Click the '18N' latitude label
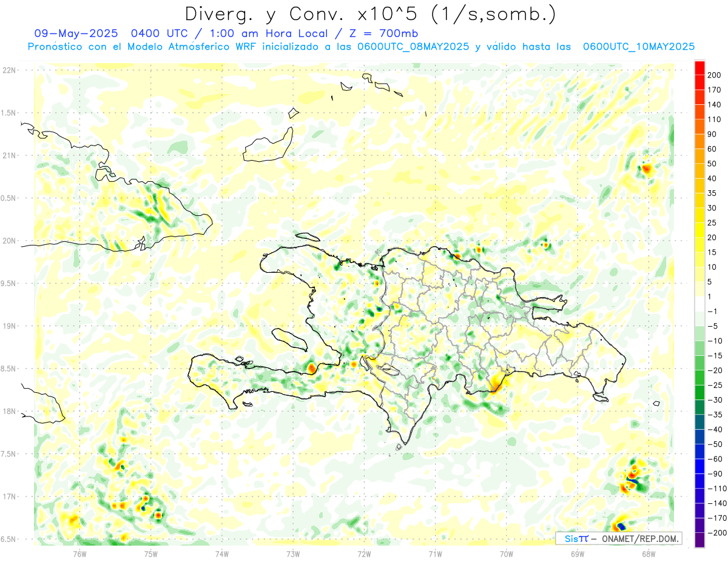This screenshot has width=728, height=562. point(9,411)
